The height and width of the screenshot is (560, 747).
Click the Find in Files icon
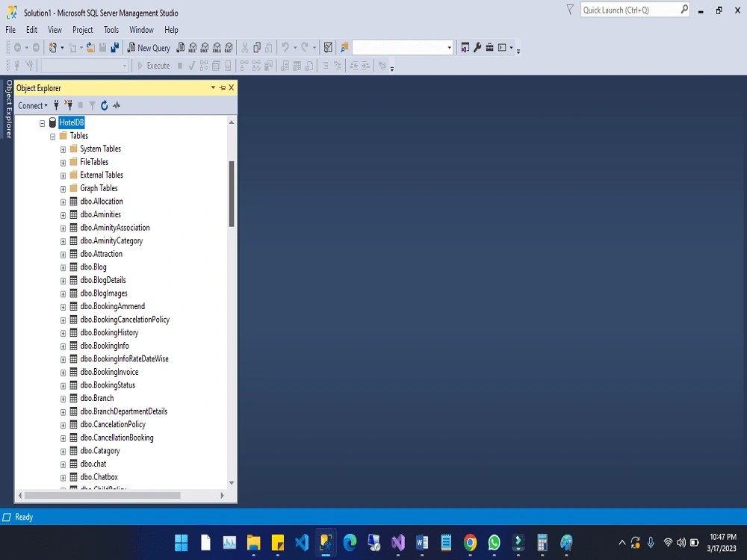344,48
